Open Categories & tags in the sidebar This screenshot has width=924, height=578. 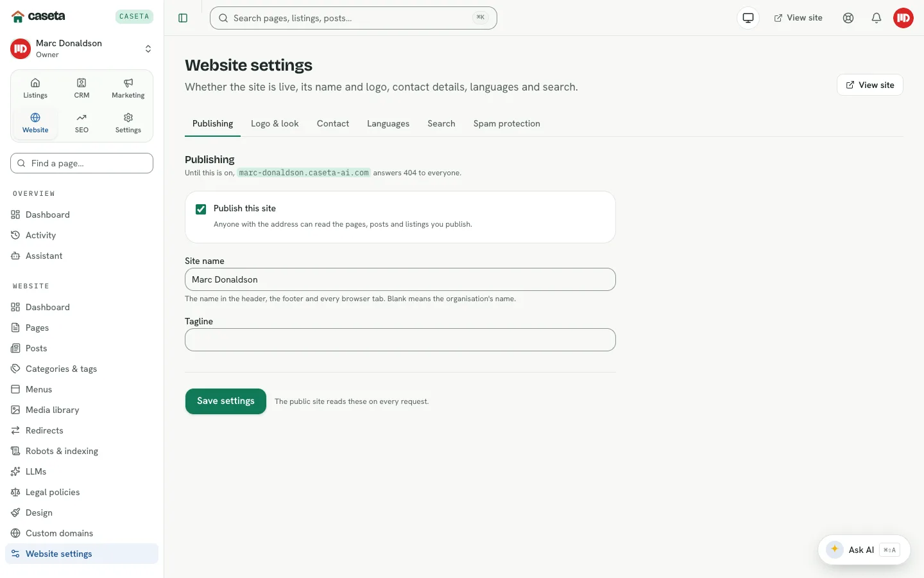[x=81, y=369]
